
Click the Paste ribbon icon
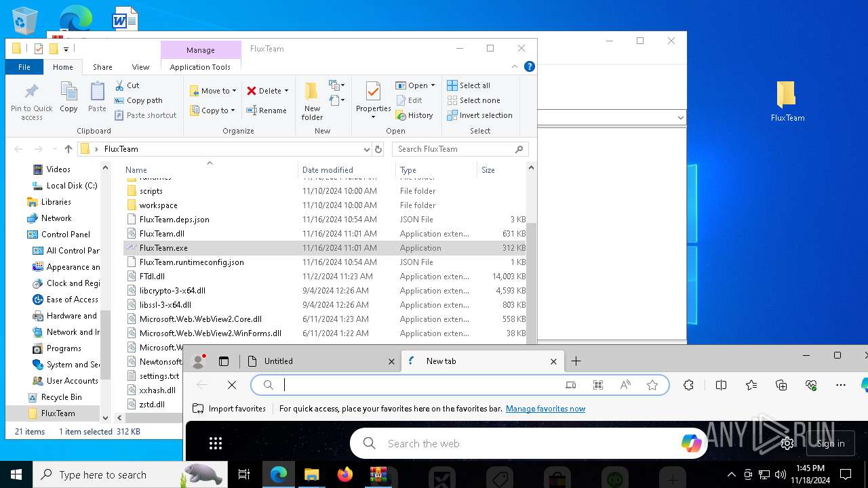97,98
